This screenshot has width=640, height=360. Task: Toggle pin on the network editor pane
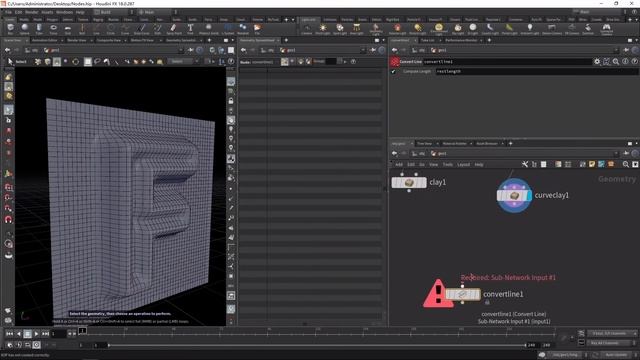pyautogui.click(x=627, y=153)
